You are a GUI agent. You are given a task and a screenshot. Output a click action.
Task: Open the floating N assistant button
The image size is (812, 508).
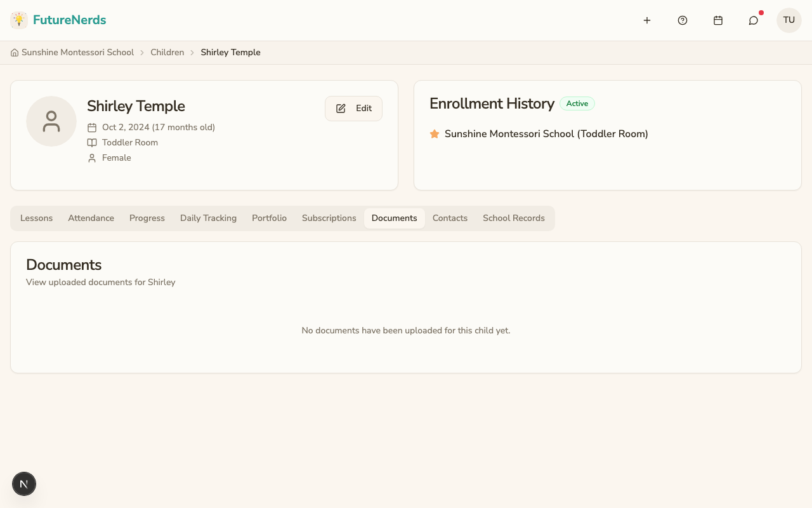tap(24, 484)
